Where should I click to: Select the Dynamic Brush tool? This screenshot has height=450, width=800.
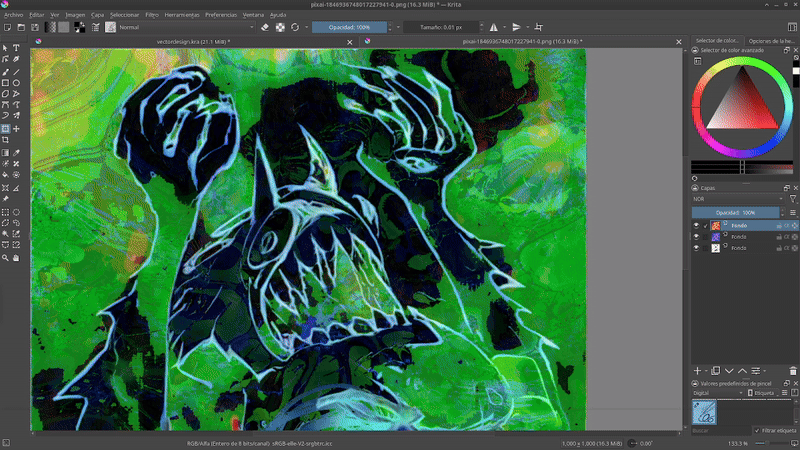(x=5, y=116)
